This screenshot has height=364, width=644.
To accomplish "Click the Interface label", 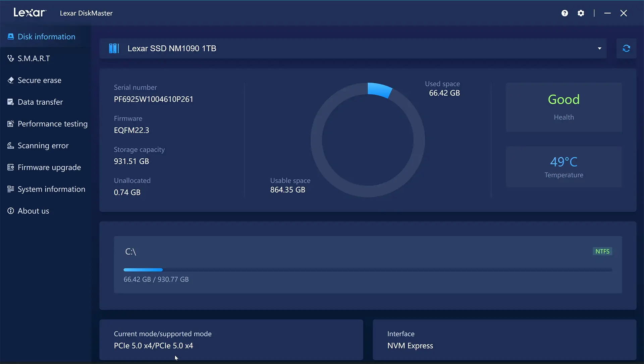I will (x=401, y=334).
